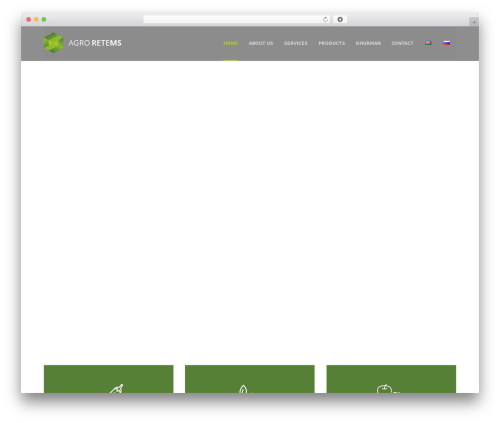Click the Agro Retems cube logo
Screen dimensions: 500x423
pyautogui.click(x=53, y=43)
